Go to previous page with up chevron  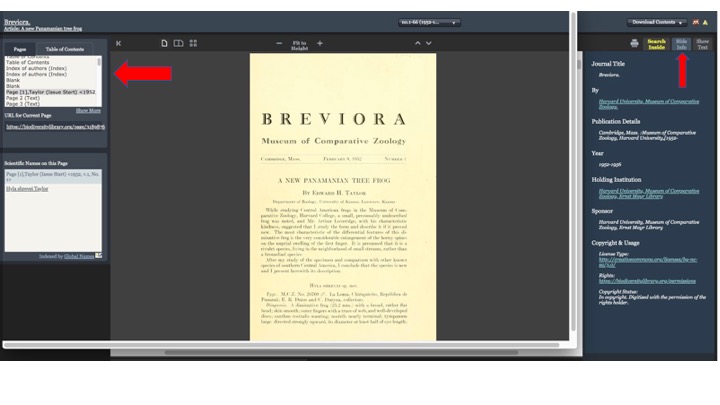pyautogui.click(x=417, y=43)
